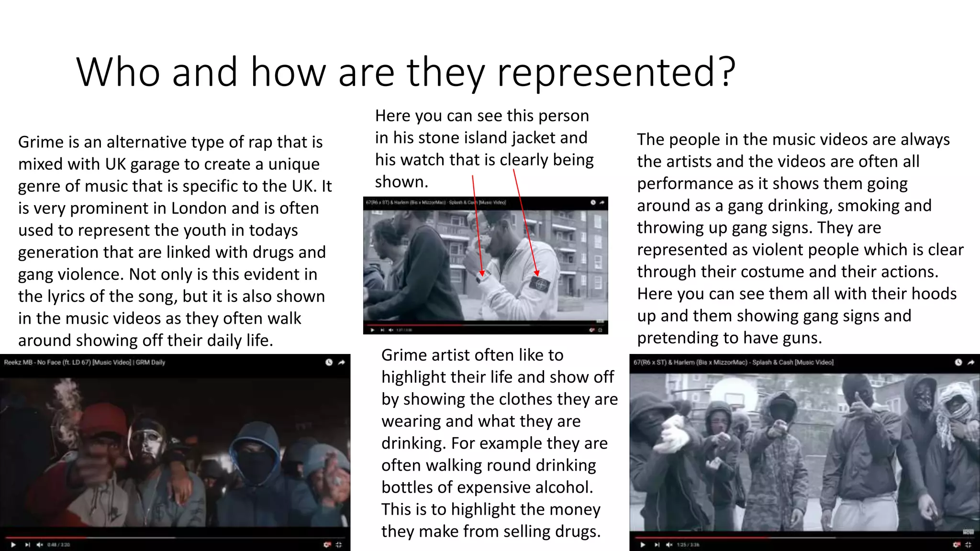
Task: Click Share arrow in Reekz MB player
Action: [x=341, y=363]
